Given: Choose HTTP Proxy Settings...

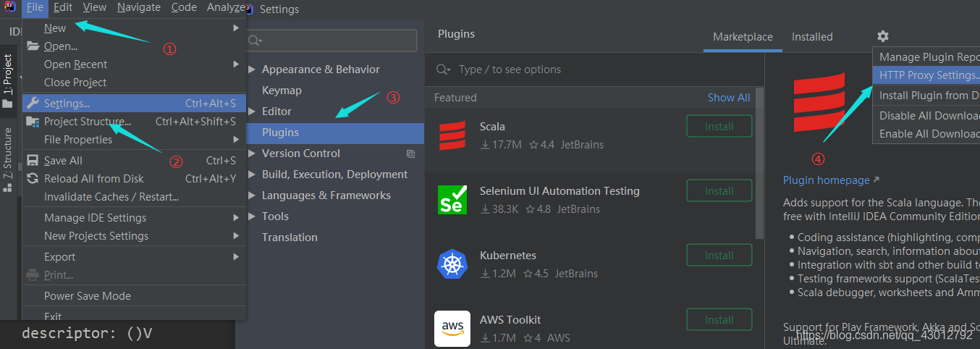Looking at the screenshot, I should tap(926, 75).
